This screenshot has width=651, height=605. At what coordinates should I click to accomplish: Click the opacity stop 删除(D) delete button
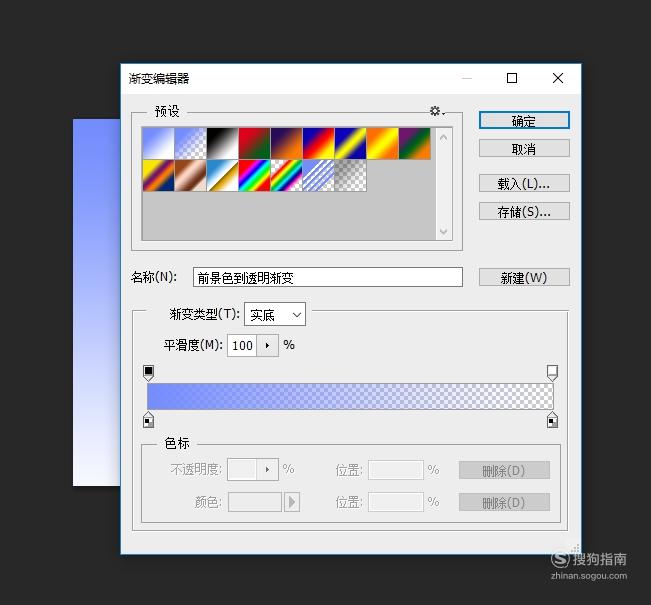coord(504,470)
